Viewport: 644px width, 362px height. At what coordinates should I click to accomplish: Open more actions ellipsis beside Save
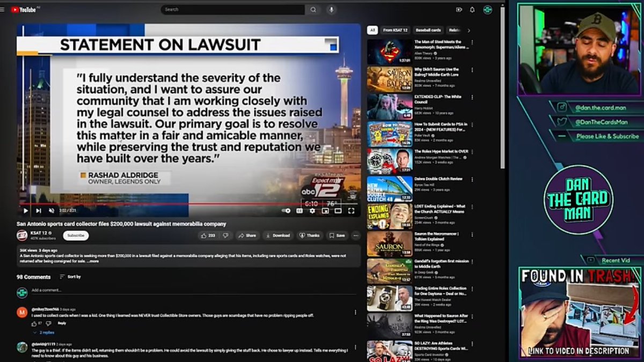click(x=356, y=235)
